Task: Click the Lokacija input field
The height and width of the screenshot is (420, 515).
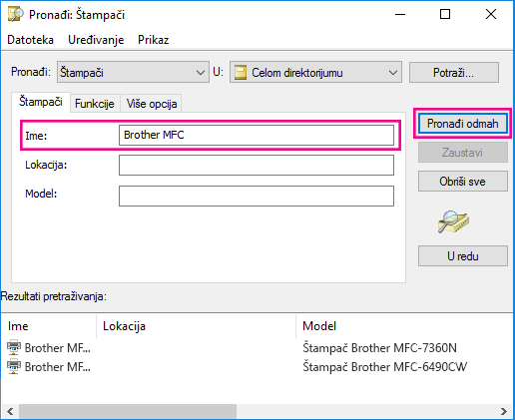Action: click(257, 165)
